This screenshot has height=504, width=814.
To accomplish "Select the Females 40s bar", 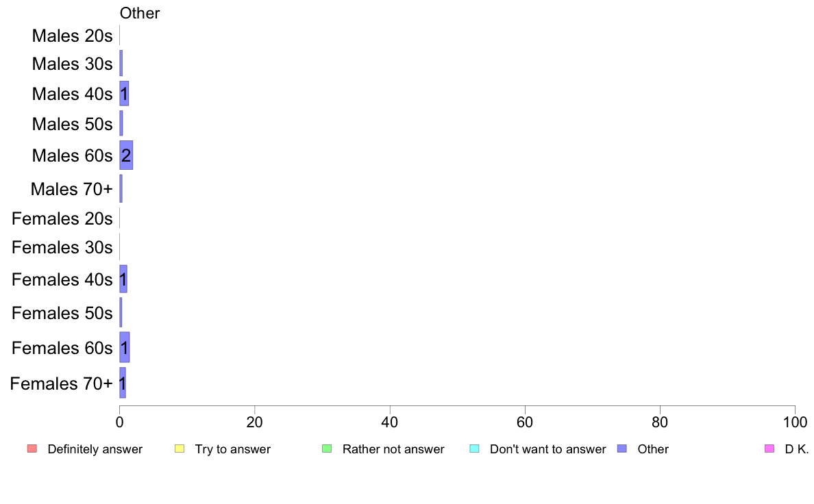I will (123, 279).
